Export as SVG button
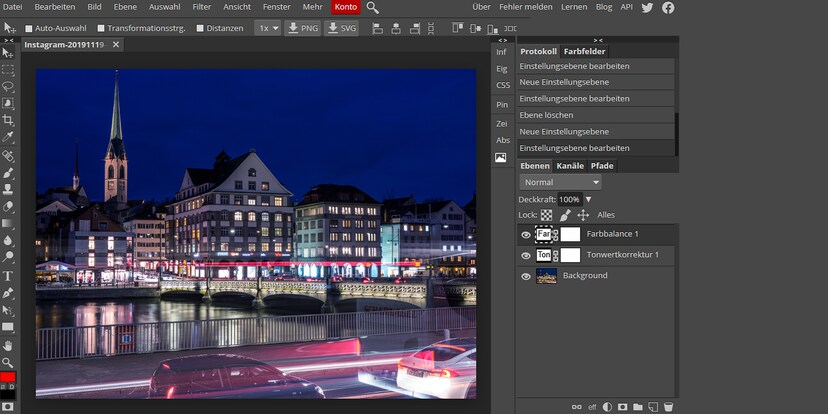Image resolution: width=828 pixels, height=414 pixels. (341, 28)
